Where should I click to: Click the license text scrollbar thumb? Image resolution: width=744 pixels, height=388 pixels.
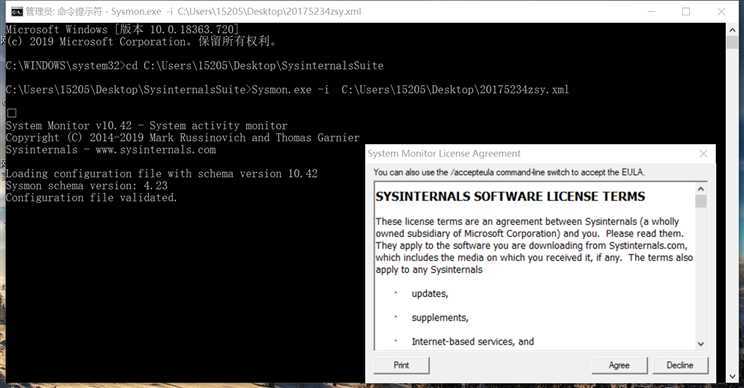(701, 201)
